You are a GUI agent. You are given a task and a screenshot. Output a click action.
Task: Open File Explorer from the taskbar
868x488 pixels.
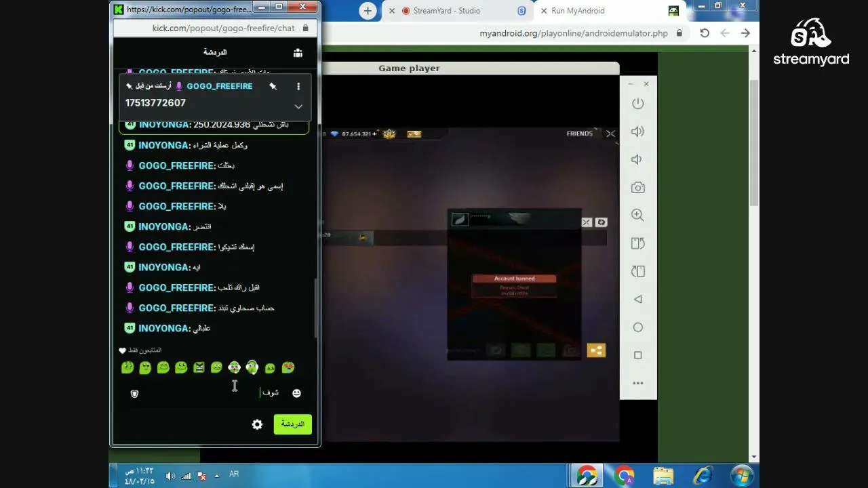(x=663, y=476)
